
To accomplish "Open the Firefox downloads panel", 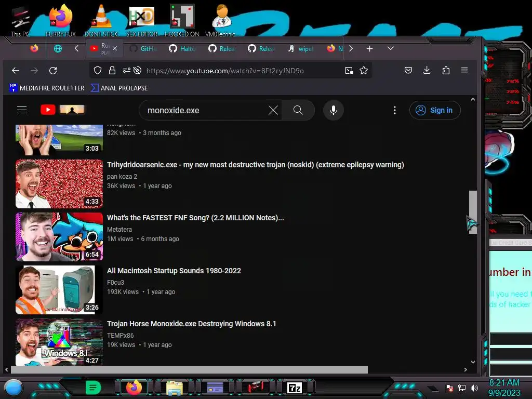I will coord(427,70).
